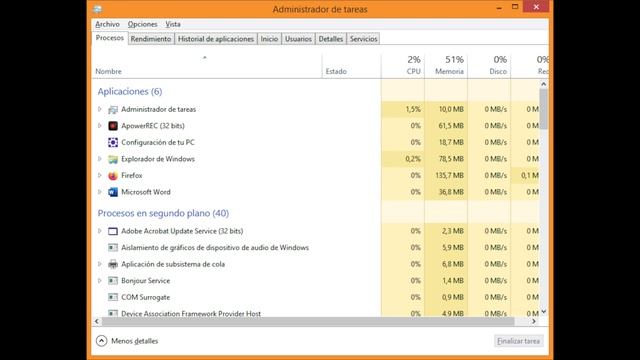Screen dimensions: 640x360
Task: Switch to the Rendimiento tab
Action: 151,39
